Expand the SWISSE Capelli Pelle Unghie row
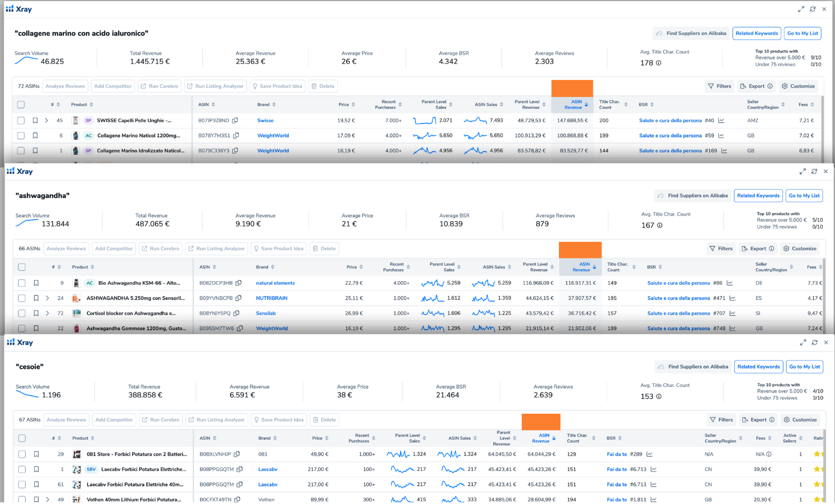The image size is (835, 504). point(46,121)
